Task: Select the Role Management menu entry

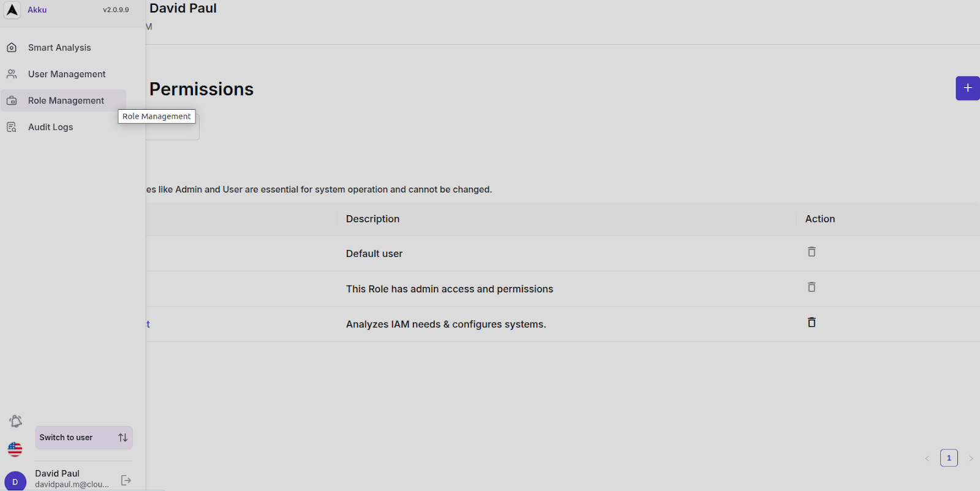Action: (66, 100)
